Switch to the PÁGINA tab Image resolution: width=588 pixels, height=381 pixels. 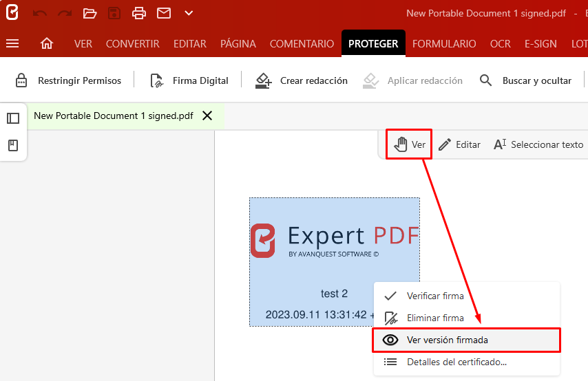(x=238, y=44)
